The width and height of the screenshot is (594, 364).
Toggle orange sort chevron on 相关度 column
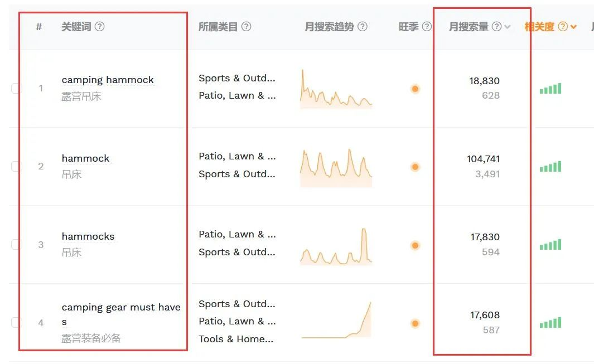point(573,27)
